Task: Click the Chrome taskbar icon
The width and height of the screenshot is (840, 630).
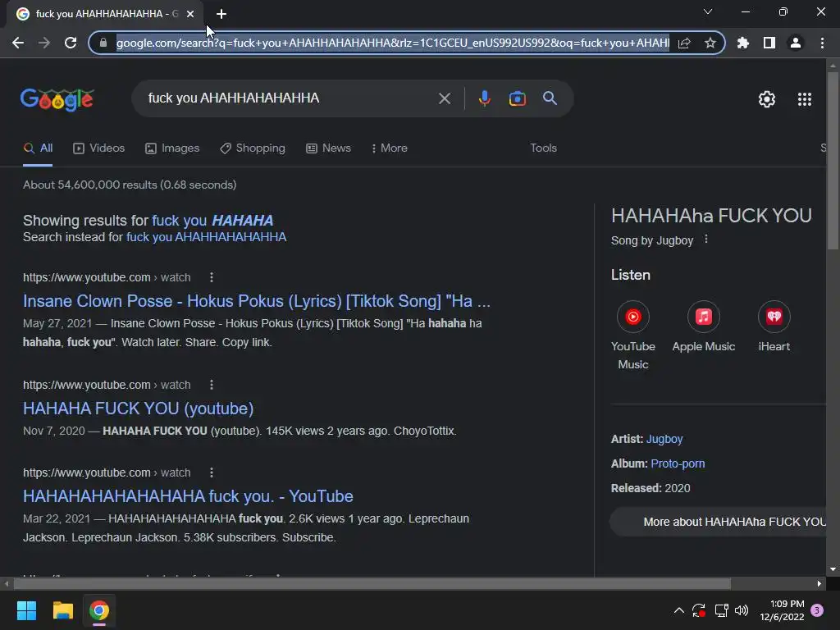Action: tap(99, 610)
